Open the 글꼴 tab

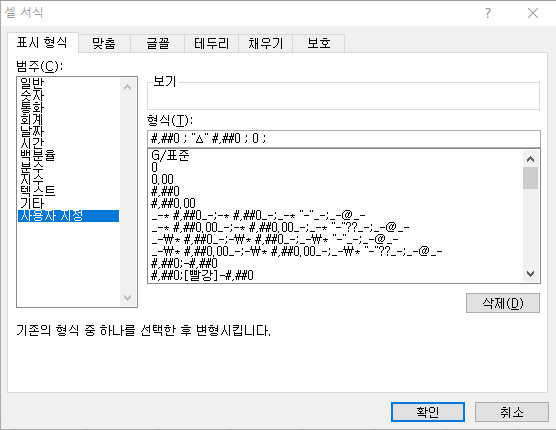pyautogui.click(x=158, y=43)
